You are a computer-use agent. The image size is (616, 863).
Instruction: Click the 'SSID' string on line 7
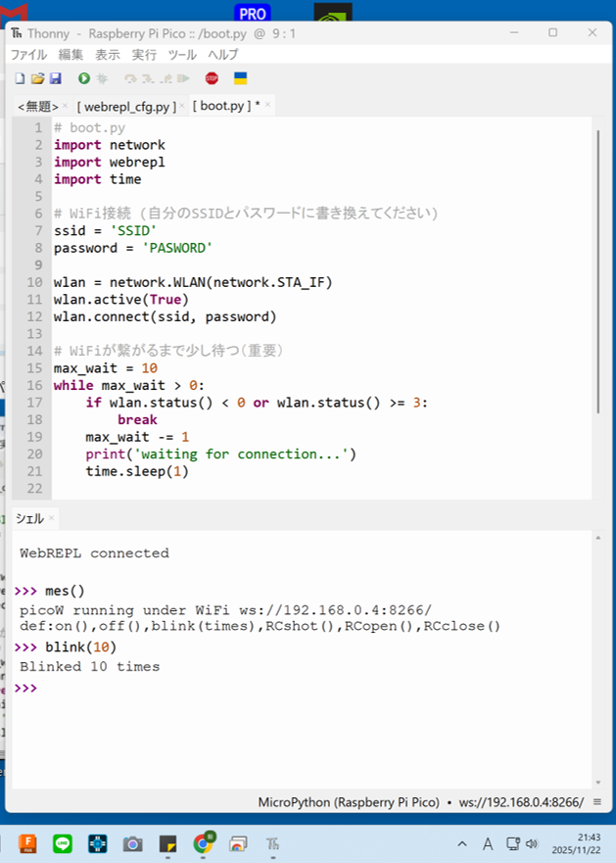point(134,230)
